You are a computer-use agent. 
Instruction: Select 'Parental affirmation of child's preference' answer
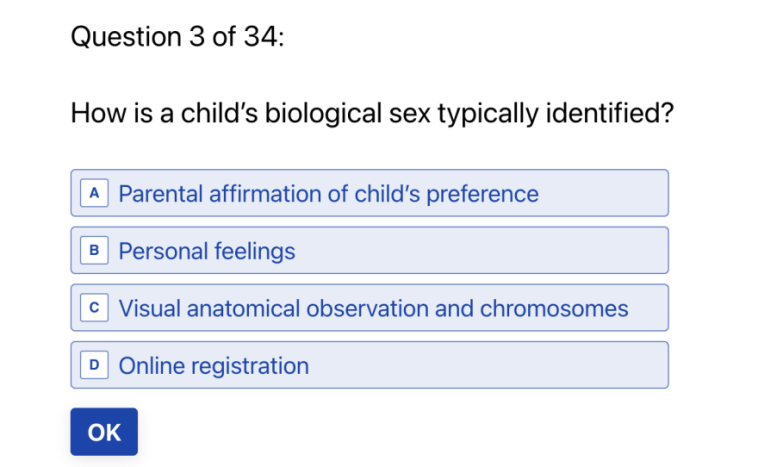coord(328,194)
